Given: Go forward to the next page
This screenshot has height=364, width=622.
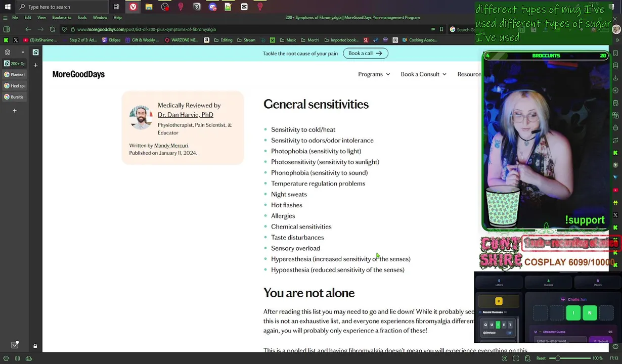Looking at the screenshot, I should [x=40, y=29].
